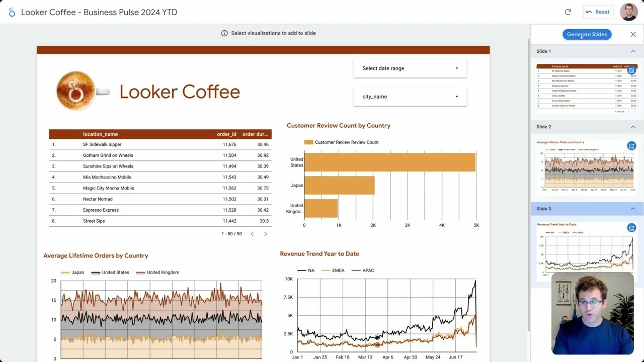Viewport: 644px width, 362px height.
Task: Click the Slide 3 header label
Action: [x=543, y=209]
